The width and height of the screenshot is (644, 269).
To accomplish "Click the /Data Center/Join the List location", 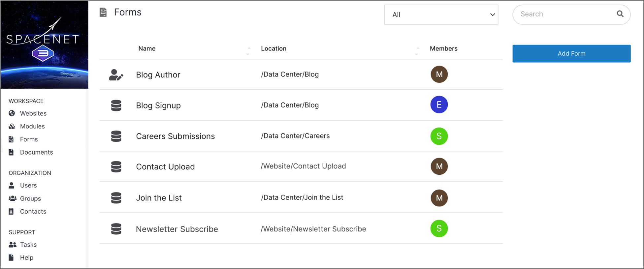I will point(302,197).
